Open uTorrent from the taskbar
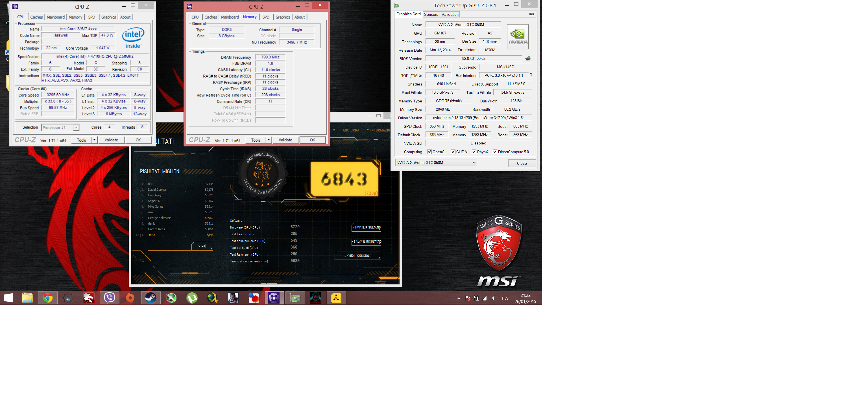The image size is (868, 417). pos(192,298)
